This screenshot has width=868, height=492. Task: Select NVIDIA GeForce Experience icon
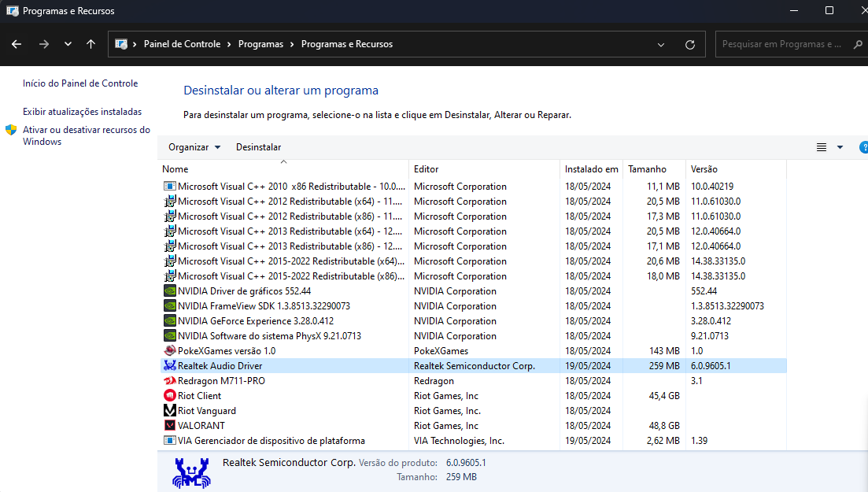click(170, 321)
